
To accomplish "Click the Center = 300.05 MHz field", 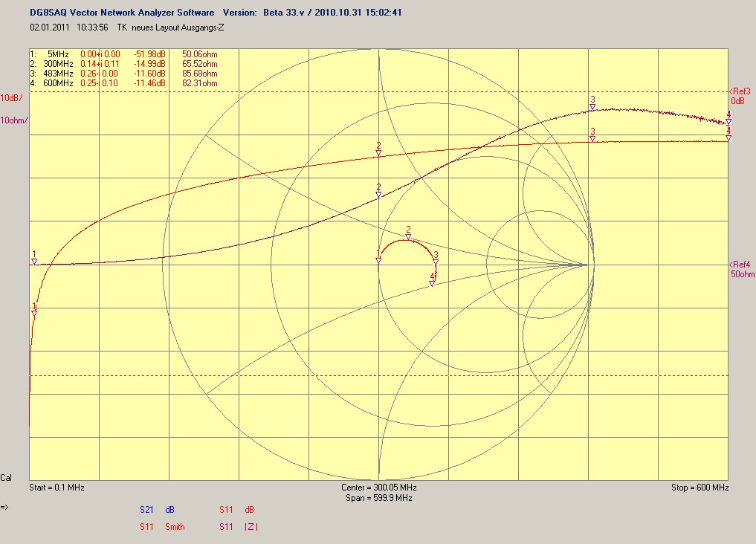I will 379,488.
